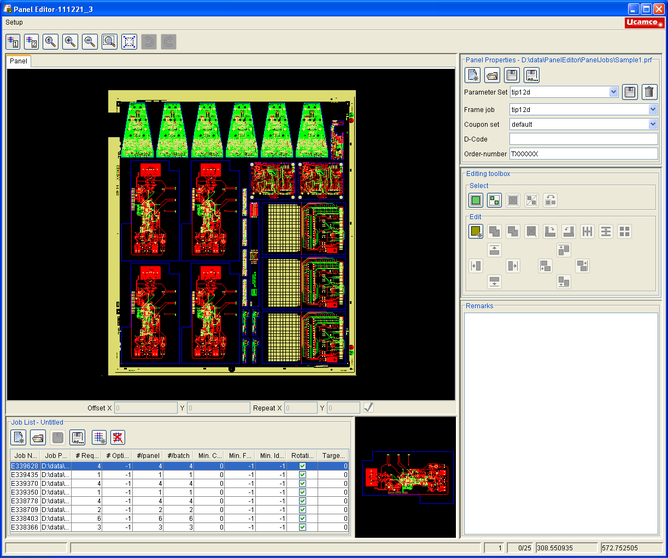This screenshot has width=668, height=558.
Task: Toggle rotation checkbox for job E339628
Action: pyautogui.click(x=302, y=465)
